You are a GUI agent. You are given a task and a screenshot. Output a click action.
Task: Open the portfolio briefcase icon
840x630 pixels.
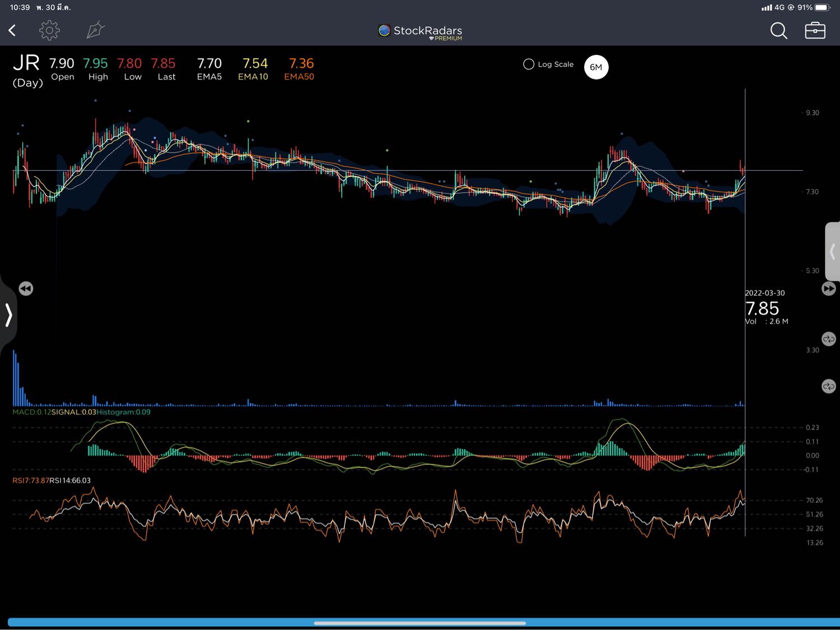[x=815, y=30]
